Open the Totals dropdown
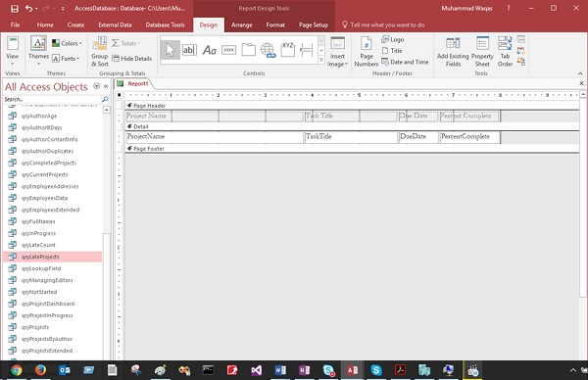Screen dimensions: 588x380 tap(125, 43)
